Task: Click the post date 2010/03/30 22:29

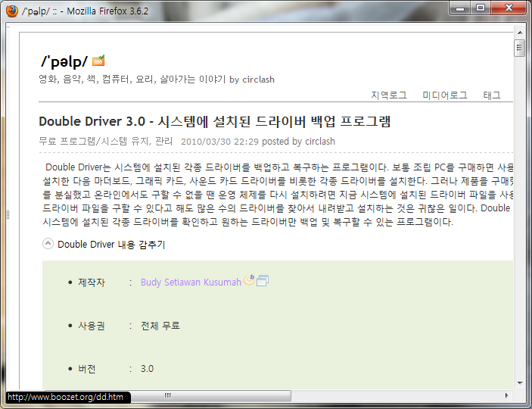Action: 220,142
